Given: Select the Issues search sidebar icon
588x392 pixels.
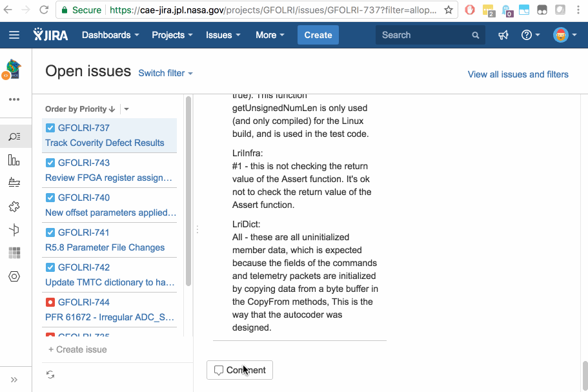Looking at the screenshot, I should pyautogui.click(x=14, y=136).
